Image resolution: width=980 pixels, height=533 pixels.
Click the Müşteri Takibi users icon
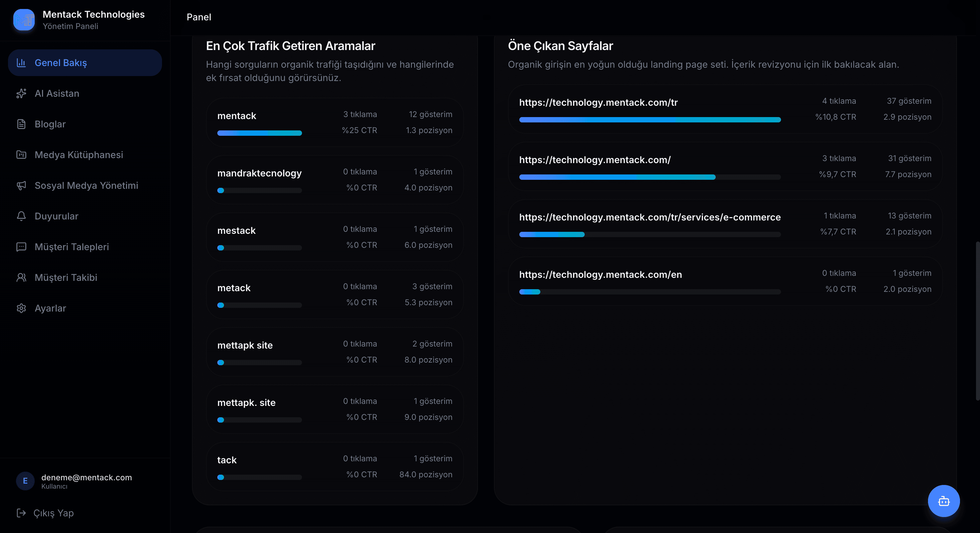(21, 278)
